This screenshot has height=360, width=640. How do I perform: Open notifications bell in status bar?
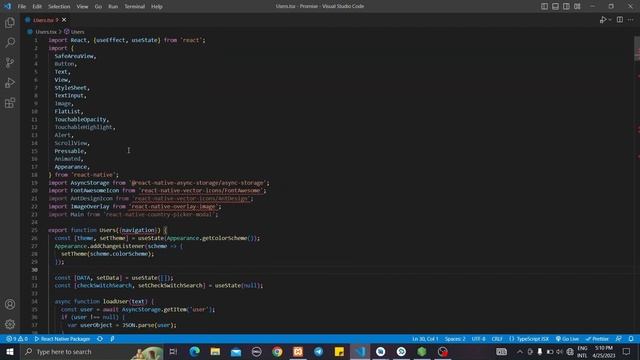631,339
